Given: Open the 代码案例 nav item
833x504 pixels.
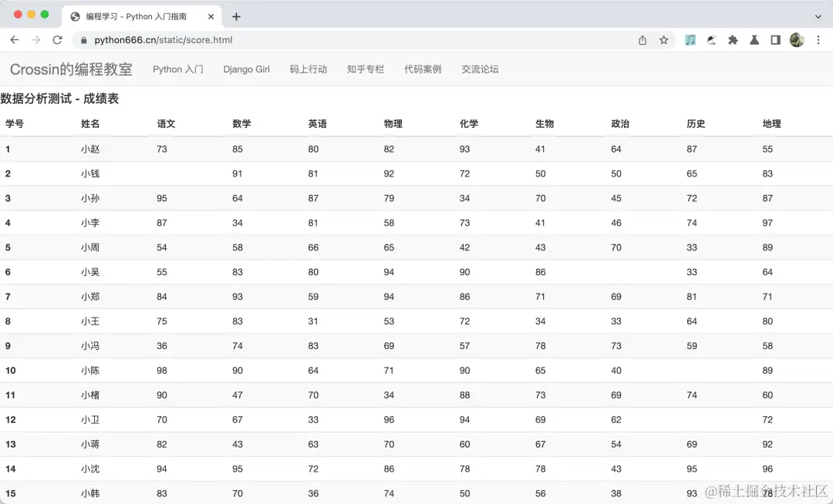Looking at the screenshot, I should (423, 69).
